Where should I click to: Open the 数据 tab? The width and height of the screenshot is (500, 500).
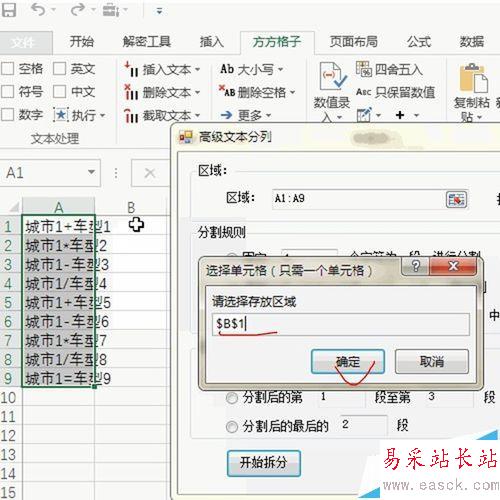click(472, 42)
